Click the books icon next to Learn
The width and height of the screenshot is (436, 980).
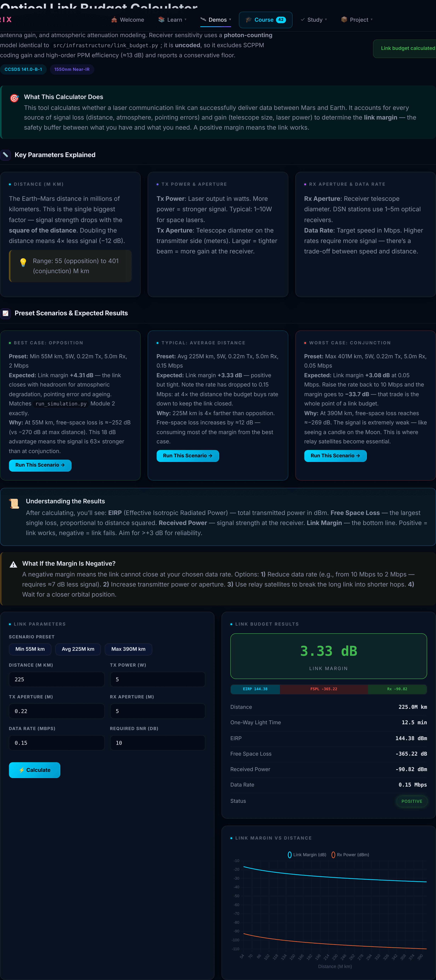161,19
